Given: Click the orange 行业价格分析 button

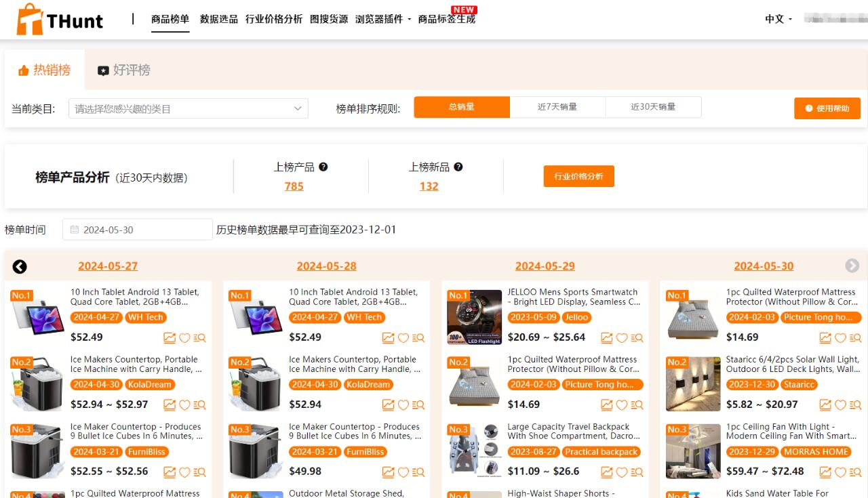Looking at the screenshot, I should tap(578, 176).
